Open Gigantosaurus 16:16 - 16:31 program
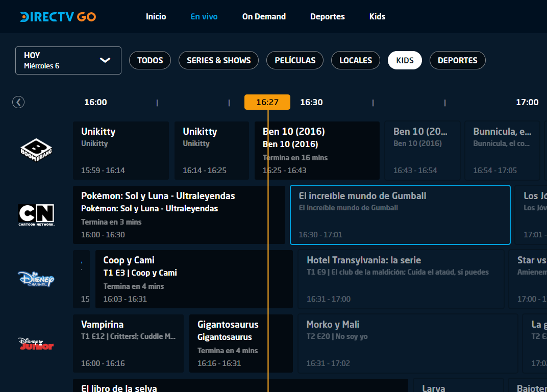547x392 pixels. pyautogui.click(x=241, y=344)
